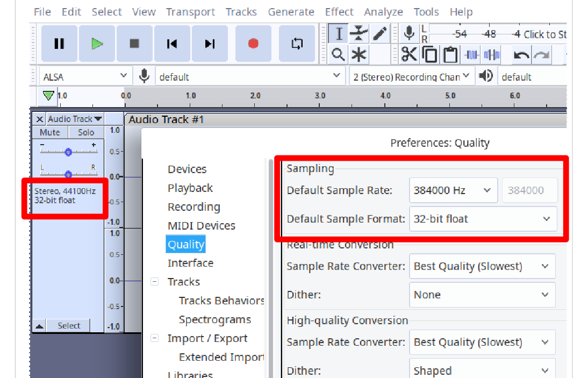The height and width of the screenshot is (378, 588).
Task: Paste audio with the clipboard icon
Action: click(450, 55)
